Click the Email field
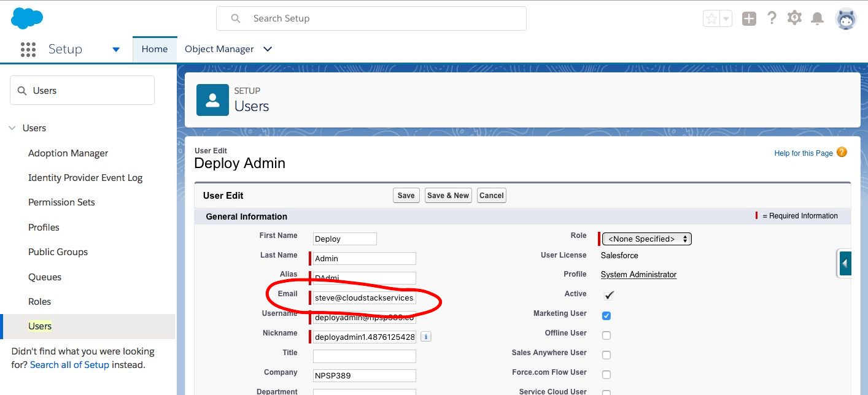The height and width of the screenshot is (395, 868). point(365,298)
